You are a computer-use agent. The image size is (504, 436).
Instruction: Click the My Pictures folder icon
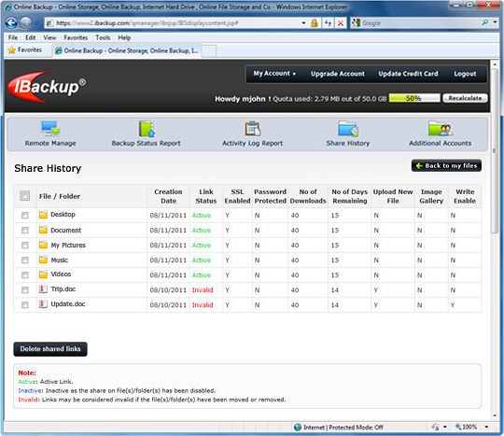coord(43,245)
